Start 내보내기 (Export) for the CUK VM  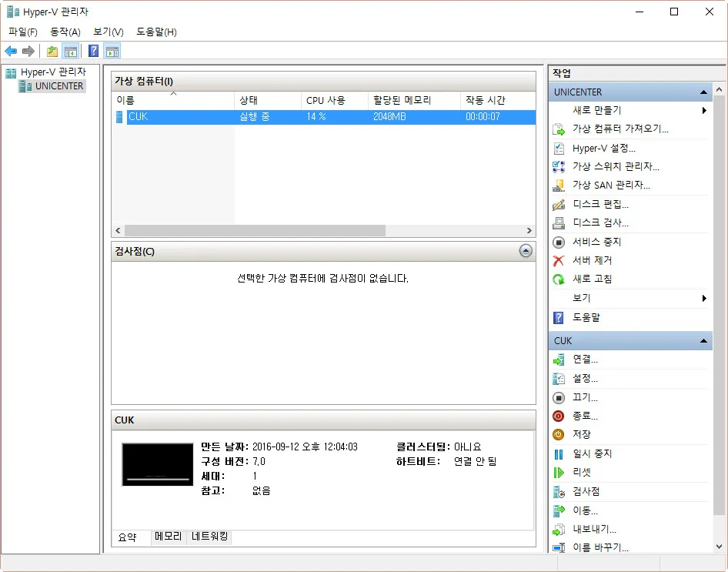pyautogui.click(x=591, y=529)
